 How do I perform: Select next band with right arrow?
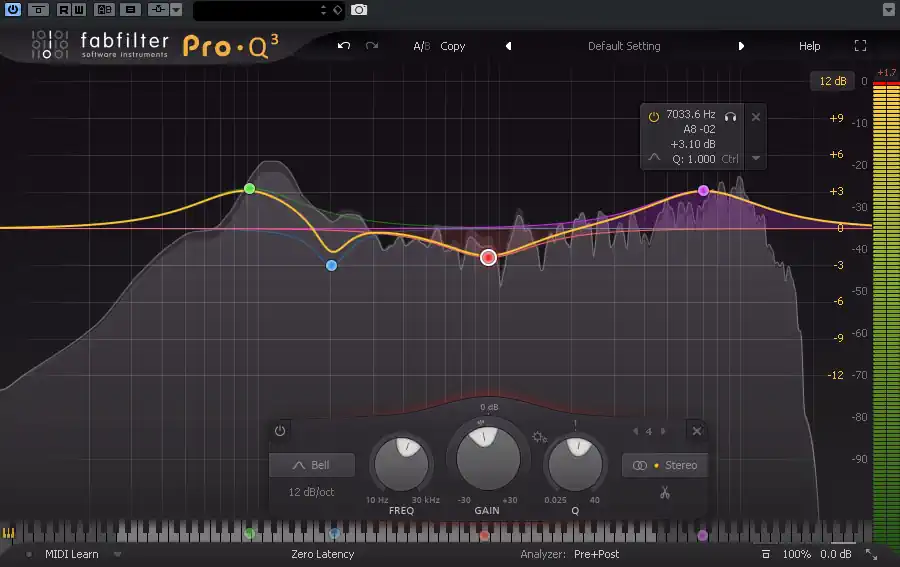pyautogui.click(x=663, y=431)
